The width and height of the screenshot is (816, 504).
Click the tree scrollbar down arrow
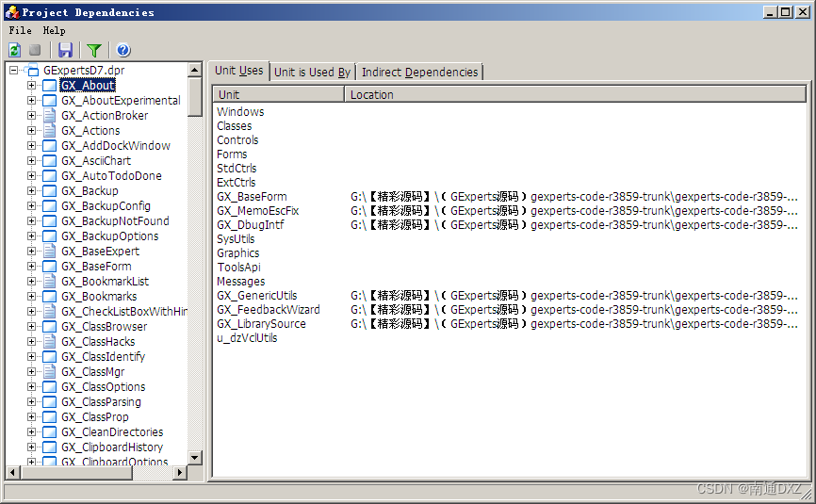195,458
